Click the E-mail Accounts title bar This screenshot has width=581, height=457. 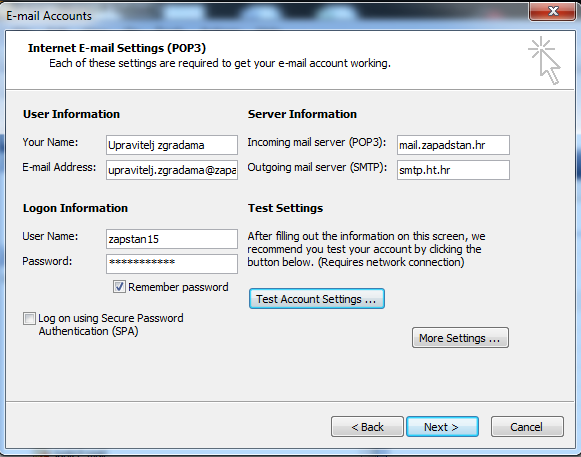click(259, 15)
